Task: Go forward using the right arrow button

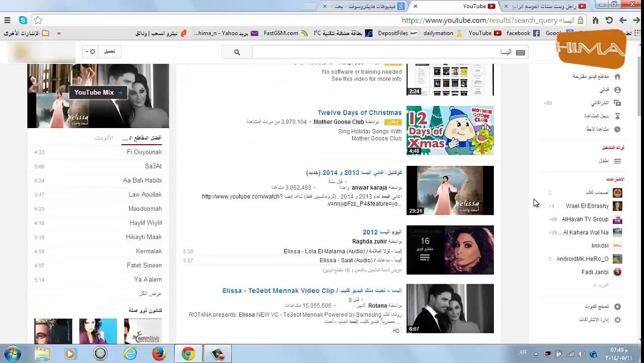Action: 636,20
